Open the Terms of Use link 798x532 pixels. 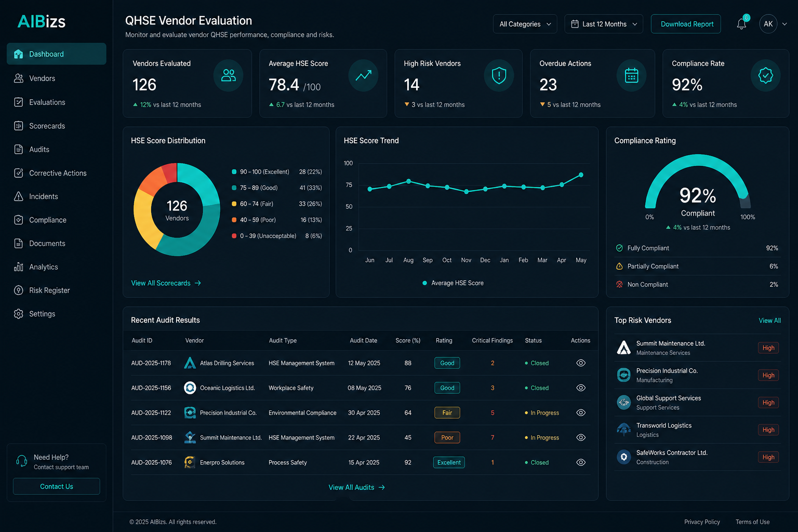[x=752, y=522]
